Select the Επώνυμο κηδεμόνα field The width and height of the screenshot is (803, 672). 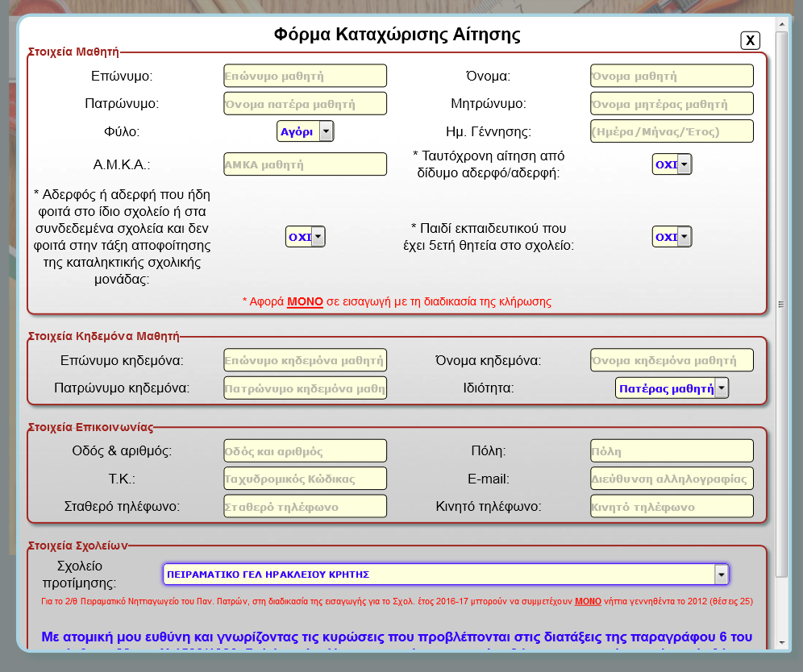pyautogui.click(x=305, y=360)
